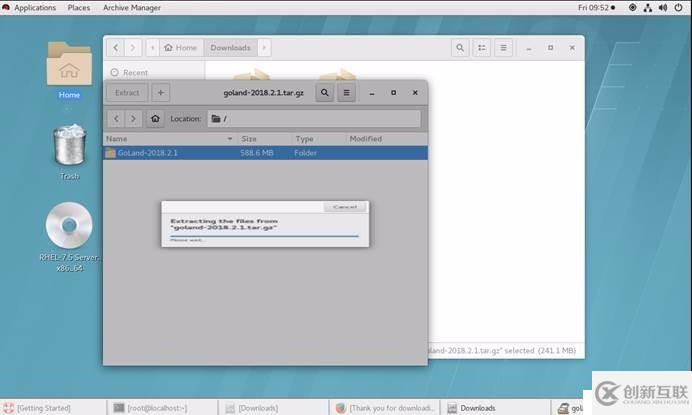Open the Files window hamburger menu
692x415 pixels.
coord(503,48)
